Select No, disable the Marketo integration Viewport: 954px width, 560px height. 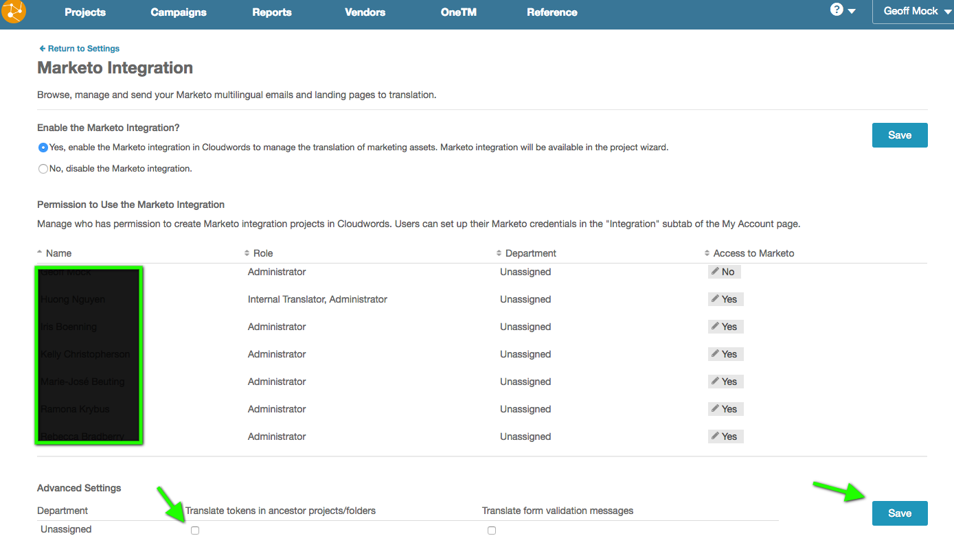(43, 168)
